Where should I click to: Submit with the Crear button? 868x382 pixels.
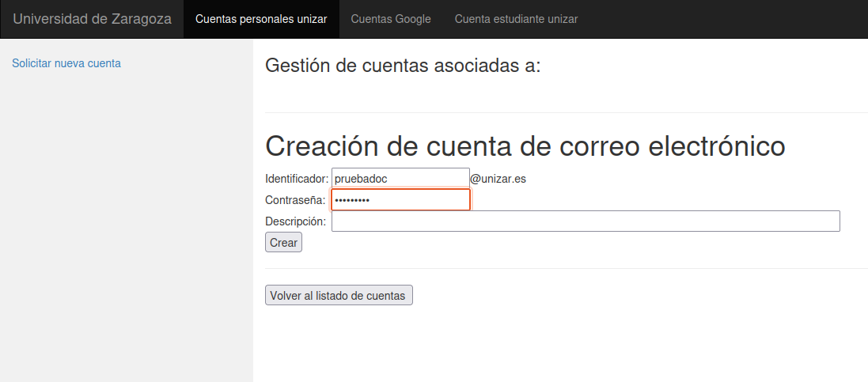coord(283,243)
